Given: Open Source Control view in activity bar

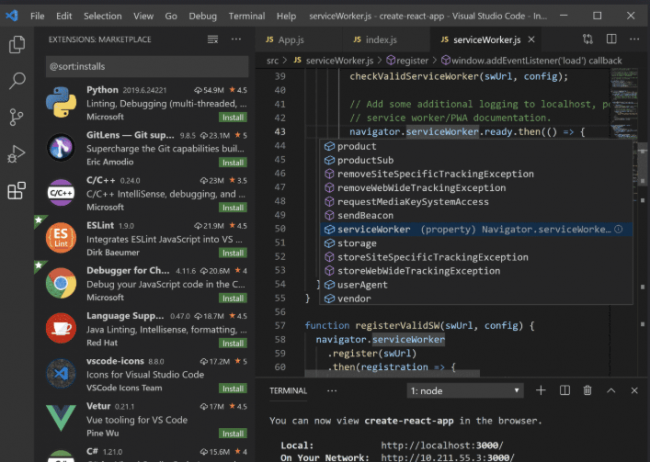Looking at the screenshot, I should (x=16, y=117).
